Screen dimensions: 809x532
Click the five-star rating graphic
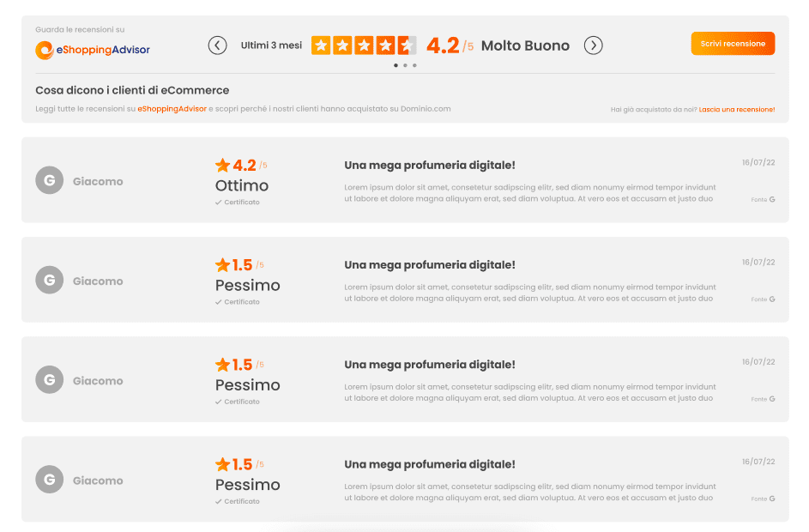click(364, 45)
